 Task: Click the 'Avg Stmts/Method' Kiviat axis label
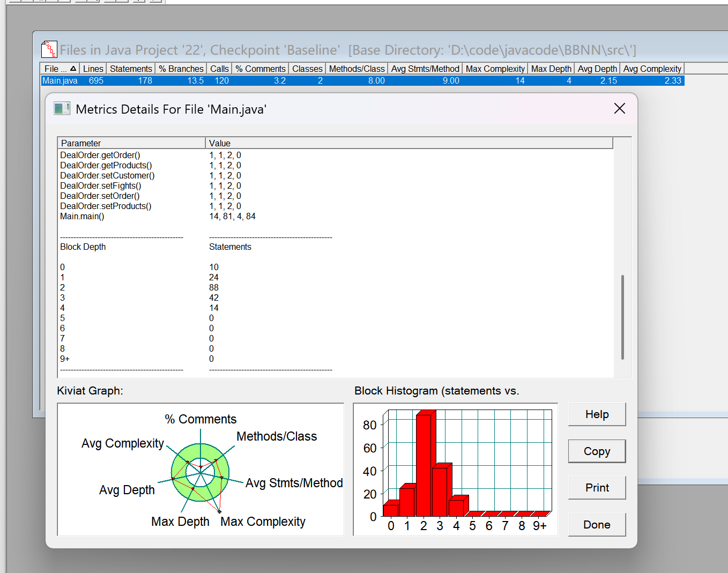coord(294,483)
